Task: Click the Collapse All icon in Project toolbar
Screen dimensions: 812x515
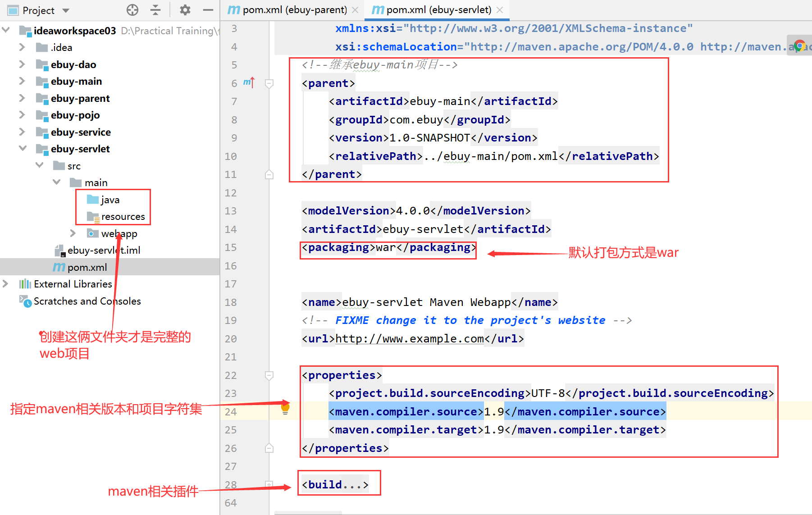Action: (155, 10)
